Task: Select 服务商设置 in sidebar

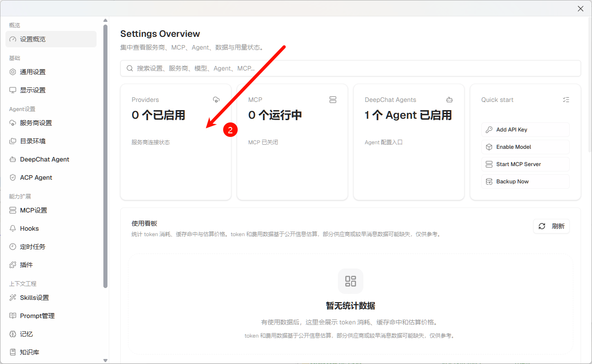Action: click(51, 123)
